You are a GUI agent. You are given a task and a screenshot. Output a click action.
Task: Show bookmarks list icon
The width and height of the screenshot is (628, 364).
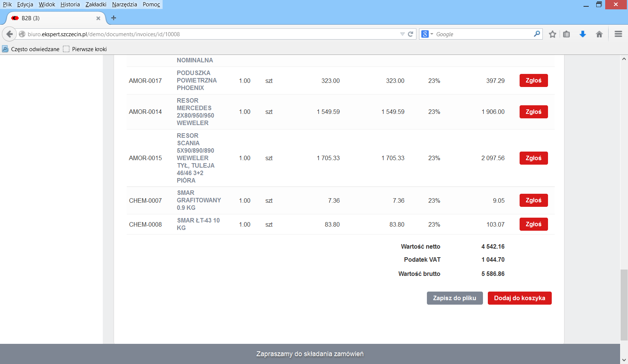(567, 34)
